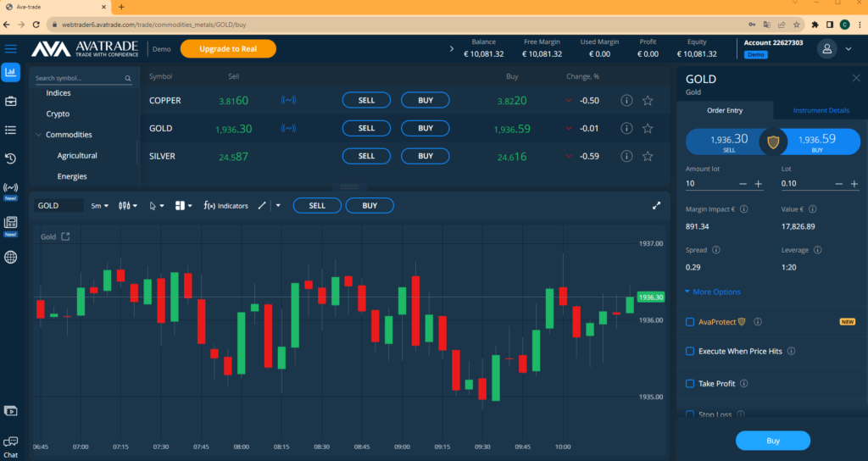Open the news sidebar icon
The width and height of the screenshot is (868, 461).
(x=10, y=223)
